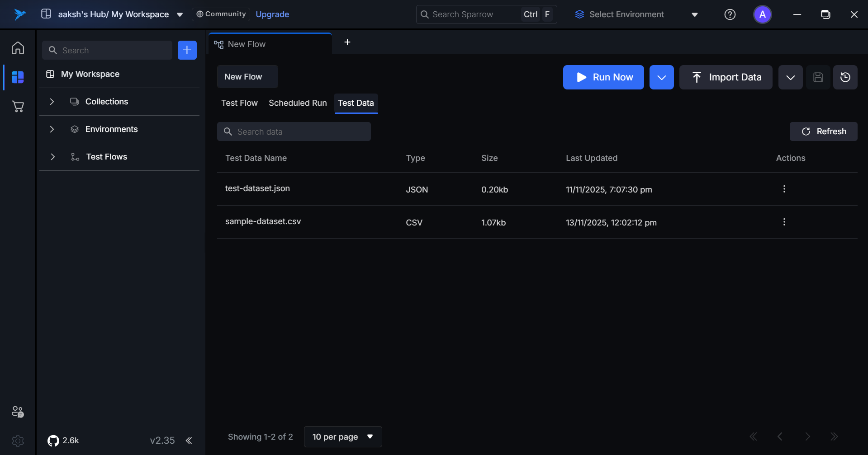Screen dimensions: 868x455
Task: Click the Import Data button
Action: 726,77
